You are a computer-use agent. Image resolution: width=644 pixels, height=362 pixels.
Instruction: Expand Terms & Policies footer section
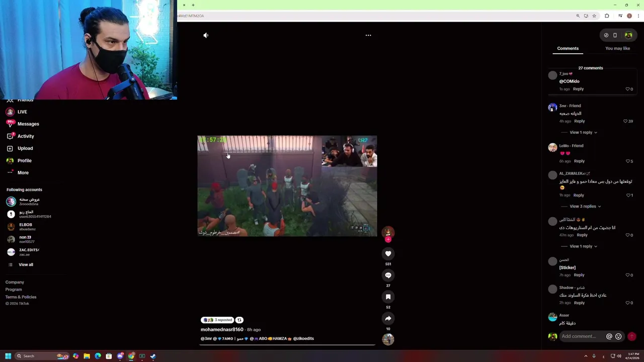tap(21, 297)
